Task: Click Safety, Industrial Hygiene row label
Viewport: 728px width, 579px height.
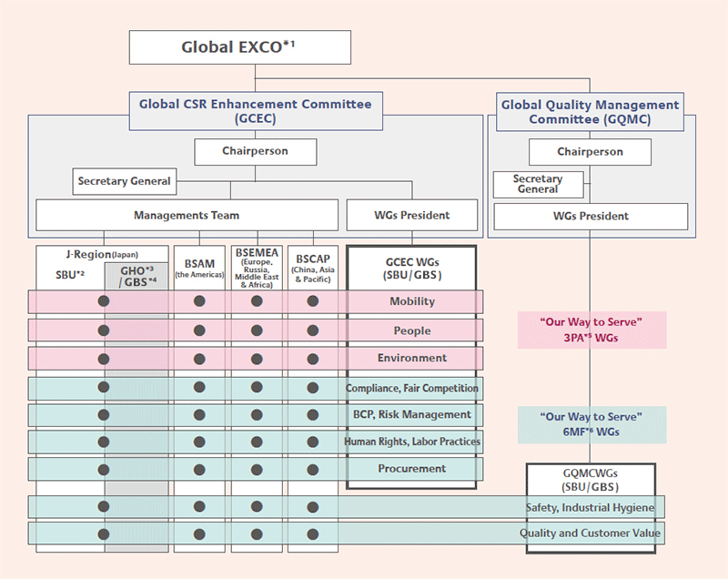Action: 590,507
